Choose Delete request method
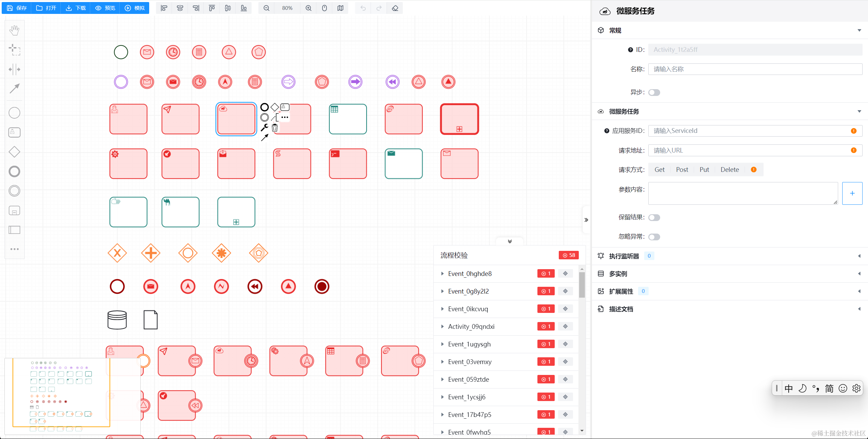The image size is (868, 439). click(730, 169)
